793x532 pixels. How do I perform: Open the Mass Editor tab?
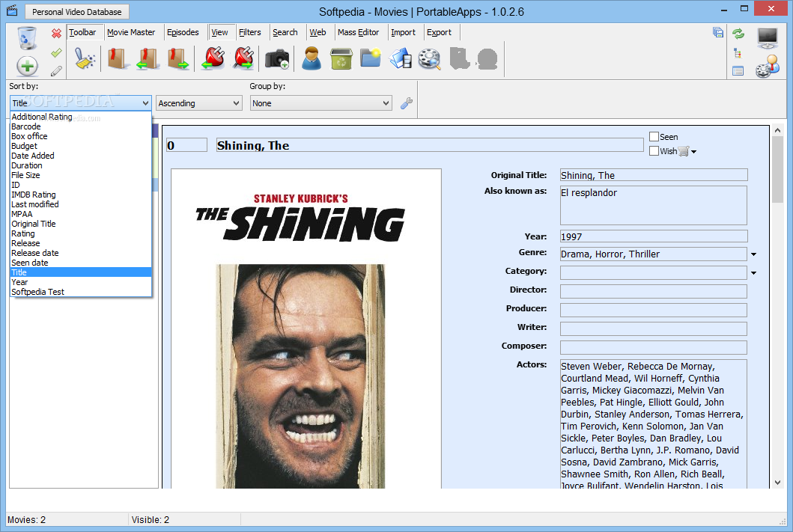tap(358, 32)
